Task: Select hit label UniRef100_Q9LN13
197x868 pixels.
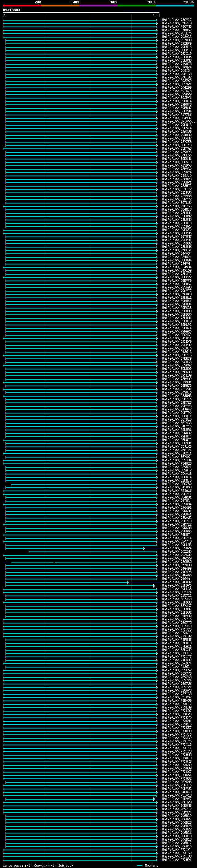Action: pos(177,125)
